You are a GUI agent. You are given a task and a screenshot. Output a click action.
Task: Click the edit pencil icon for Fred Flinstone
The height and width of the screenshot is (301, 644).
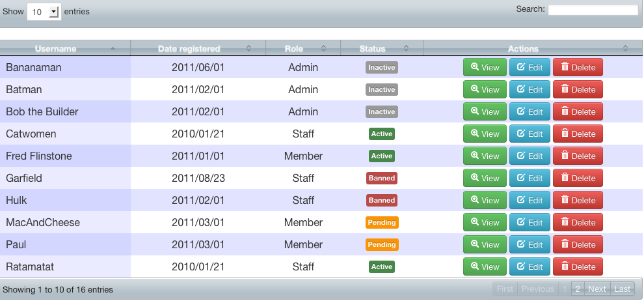(x=521, y=156)
